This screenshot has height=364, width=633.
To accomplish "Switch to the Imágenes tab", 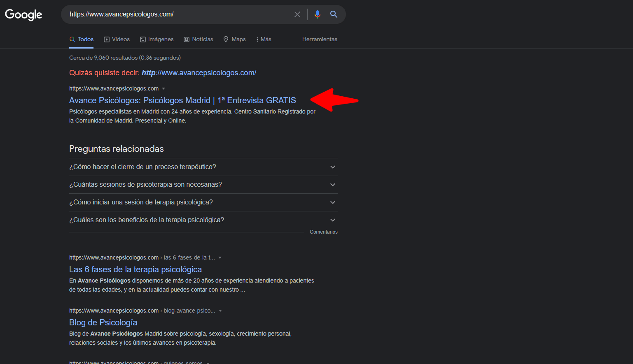I will point(157,39).
